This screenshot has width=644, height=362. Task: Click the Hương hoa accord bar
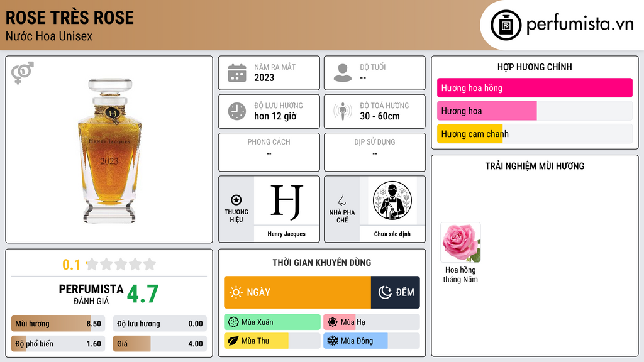coord(535,111)
